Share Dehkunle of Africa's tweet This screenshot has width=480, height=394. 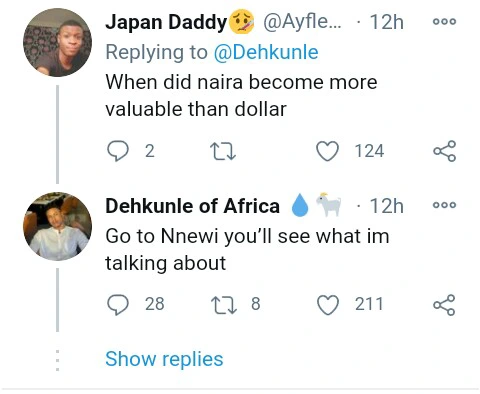pos(444,305)
